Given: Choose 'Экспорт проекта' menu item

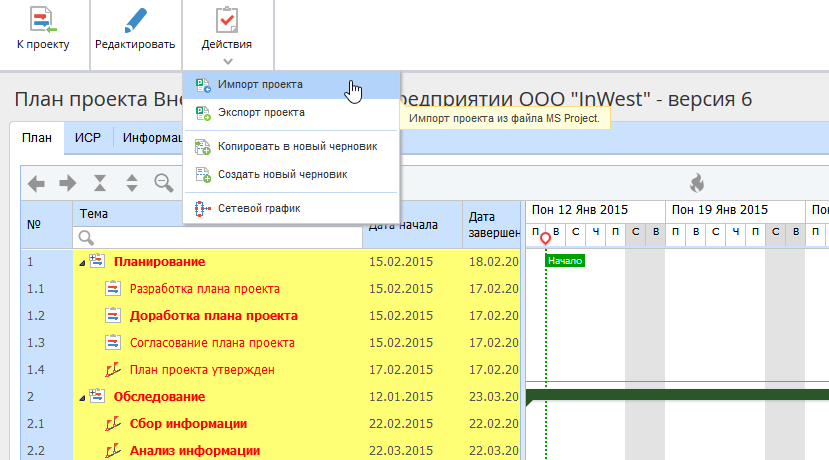Looking at the screenshot, I should point(261,113).
